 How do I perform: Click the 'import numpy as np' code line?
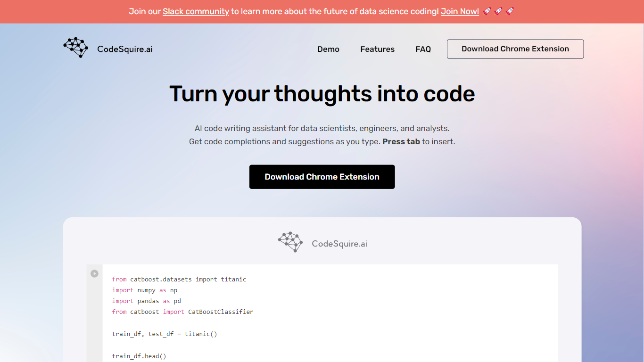[145, 290]
